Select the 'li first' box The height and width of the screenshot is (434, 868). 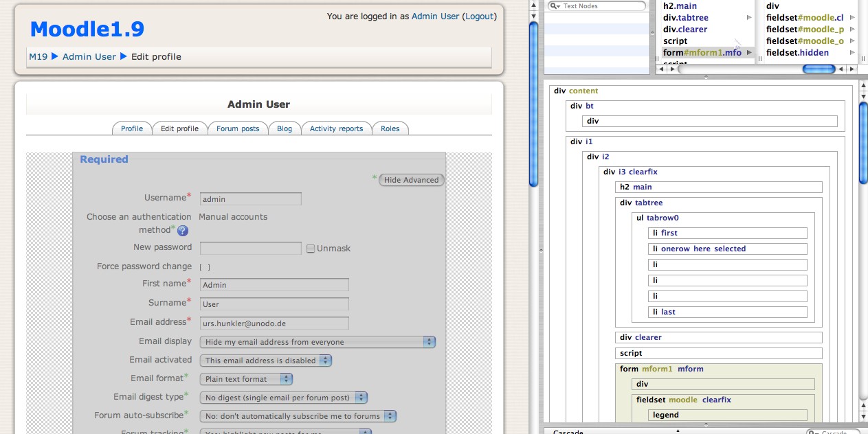(728, 233)
